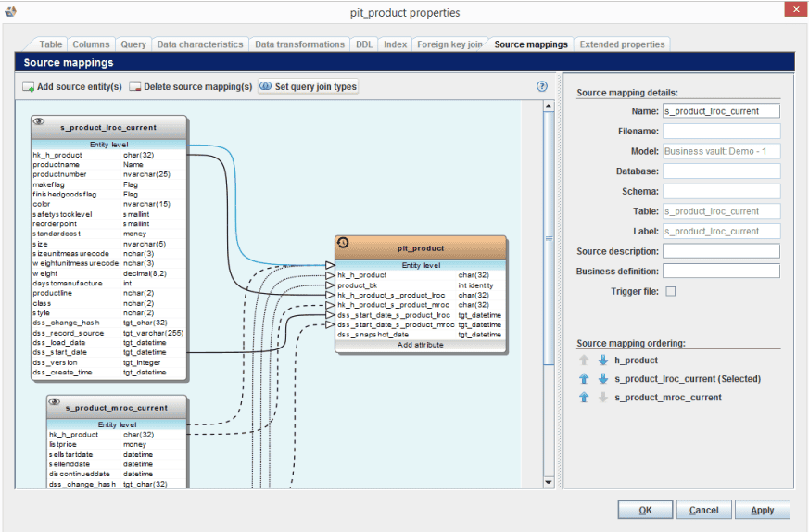Toggle eye icon on s_product_mroc_current entity
The image size is (809, 532).
(56, 403)
